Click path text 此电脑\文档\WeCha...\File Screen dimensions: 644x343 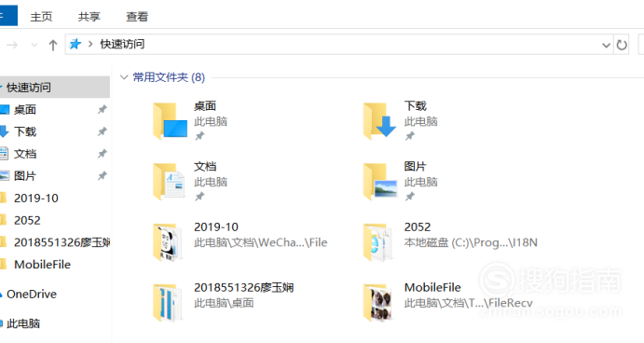261,242
